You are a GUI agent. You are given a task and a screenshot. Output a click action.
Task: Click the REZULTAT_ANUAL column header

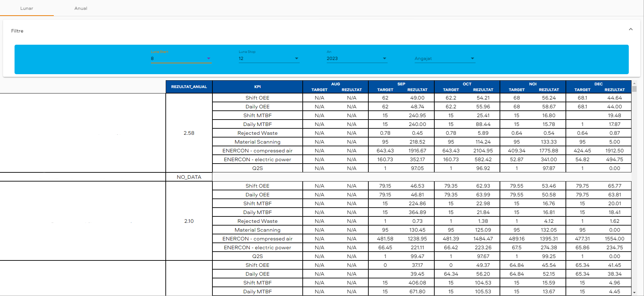point(189,87)
